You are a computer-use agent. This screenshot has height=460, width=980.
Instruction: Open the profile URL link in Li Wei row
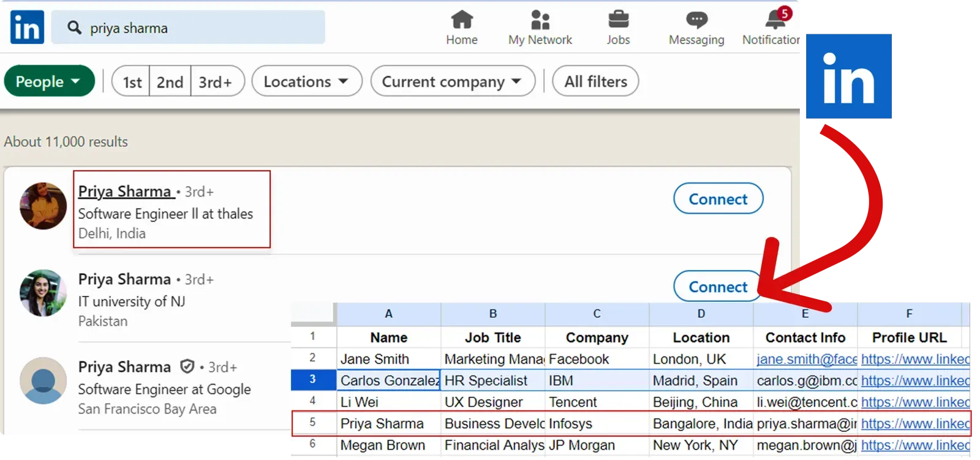(915, 402)
